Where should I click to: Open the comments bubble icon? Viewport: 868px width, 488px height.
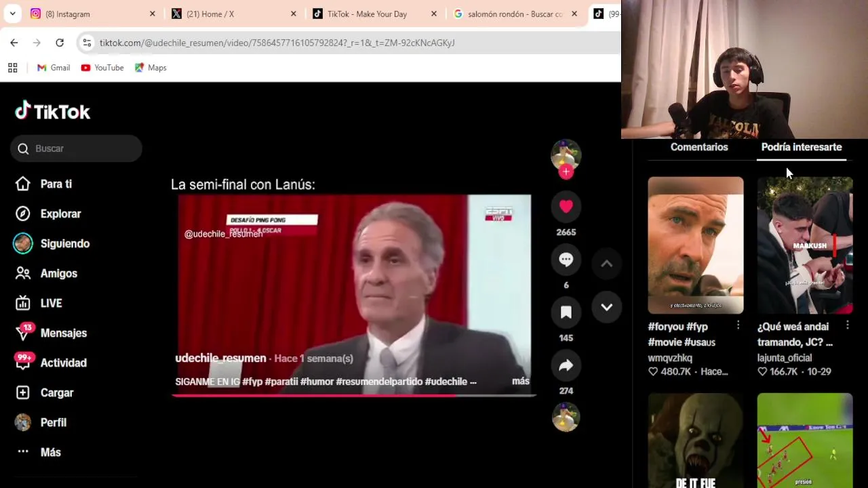[x=566, y=259]
